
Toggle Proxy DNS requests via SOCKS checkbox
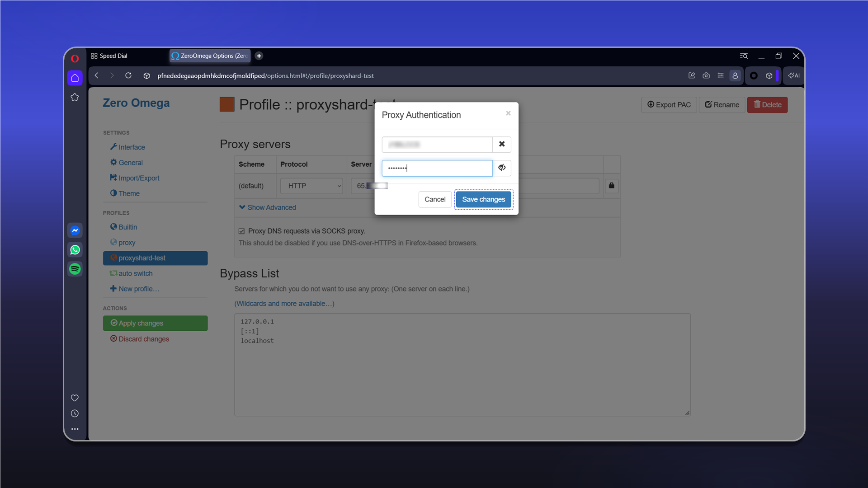(x=242, y=231)
